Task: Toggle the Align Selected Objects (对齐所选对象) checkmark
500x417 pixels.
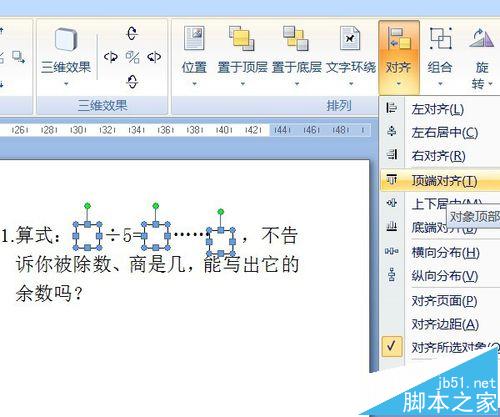Action: coord(392,346)
